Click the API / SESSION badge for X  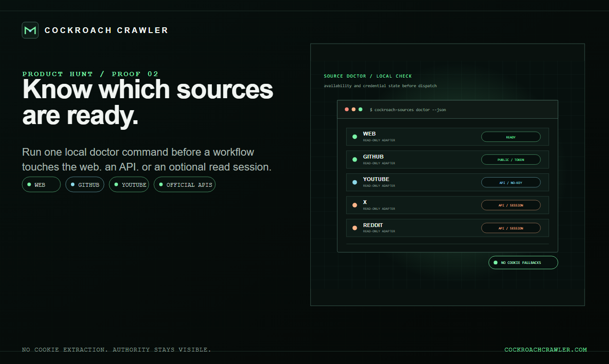(x=511, y=205)
